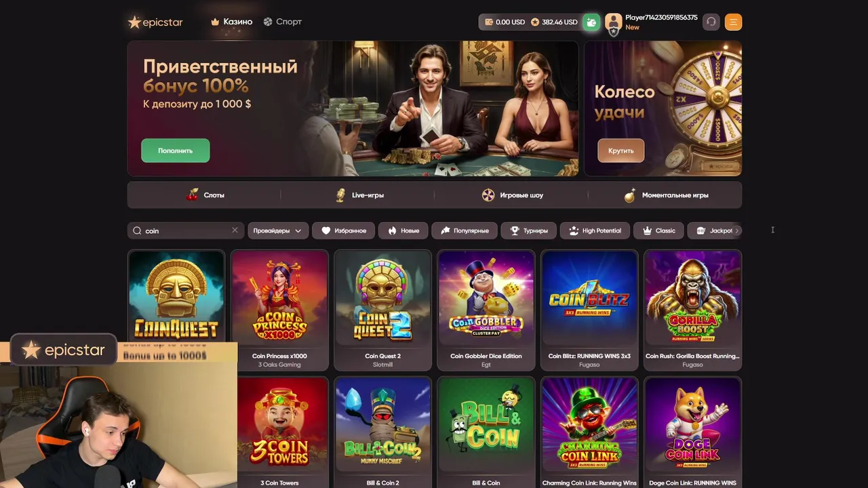Switch to the Спорт tab
The height and width of the screenshot is (488, 868).
click(283, 22)
